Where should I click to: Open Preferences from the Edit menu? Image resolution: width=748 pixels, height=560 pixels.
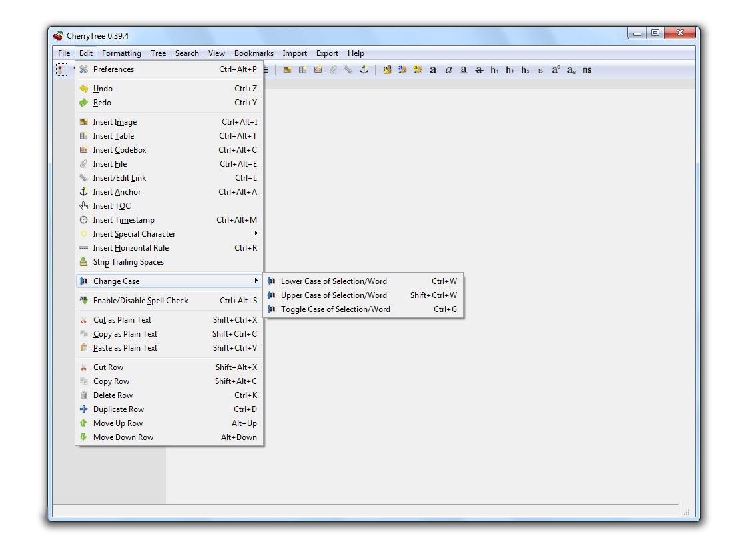coord(169,69)
